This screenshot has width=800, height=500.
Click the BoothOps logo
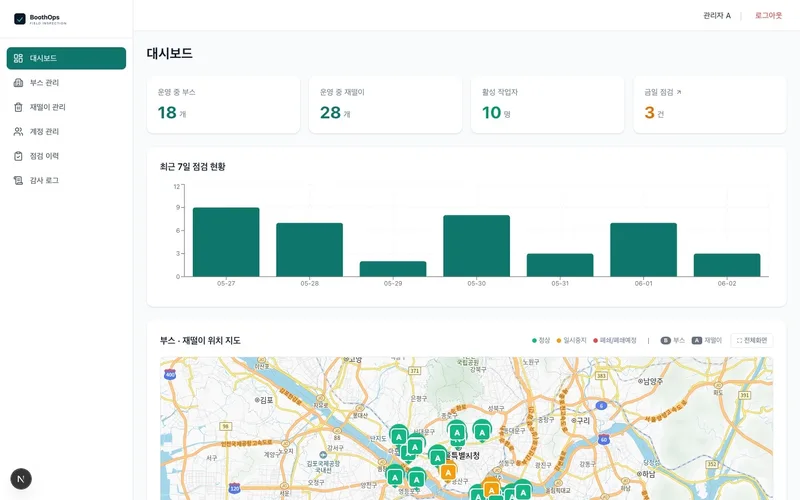pyautogui.click(x=40, y=19)
